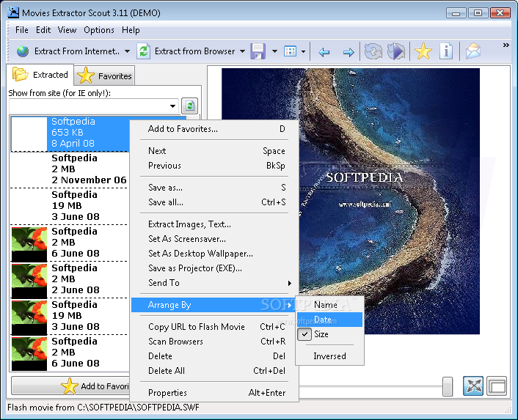This screenshot has height=420, width=518.
Task: Open the Show from site combo box
Action: pos(94,106)
